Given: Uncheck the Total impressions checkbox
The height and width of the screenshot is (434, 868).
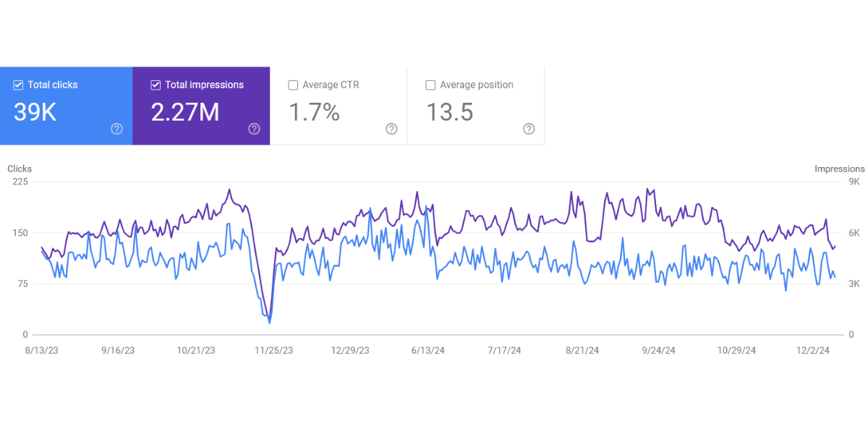Looking at the screenshot, I should [156, 85].
